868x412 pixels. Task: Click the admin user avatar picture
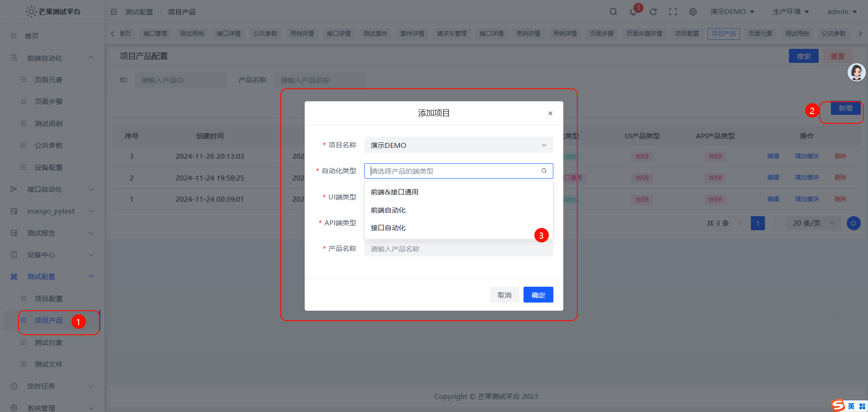(856, 72)
